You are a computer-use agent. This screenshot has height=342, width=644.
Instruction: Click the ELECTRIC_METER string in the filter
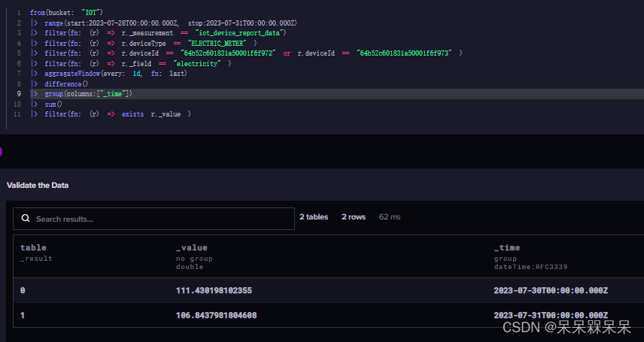[217, 43]
